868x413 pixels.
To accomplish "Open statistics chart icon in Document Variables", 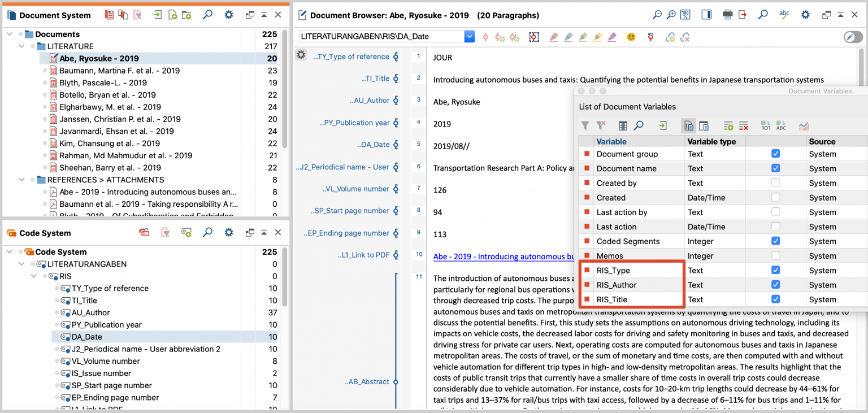I will point(804,126).
